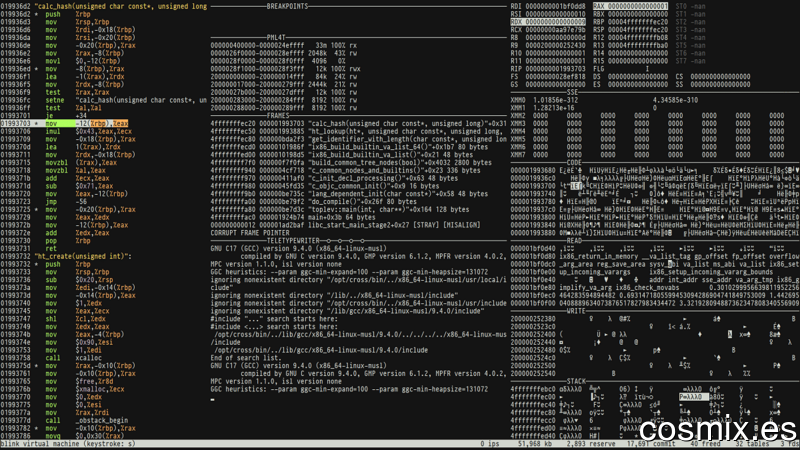Select the 'sub $0x20,%rsp' instruction line
The image size is (800, 450).
coord(57,280)
